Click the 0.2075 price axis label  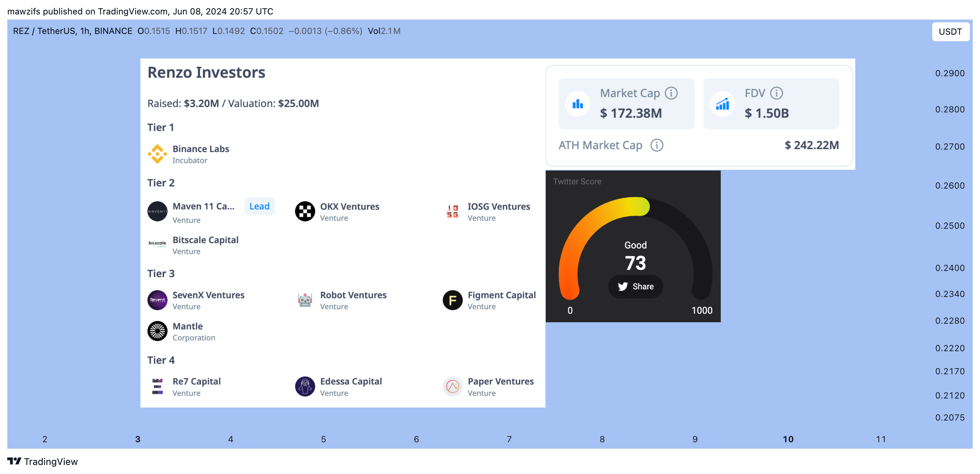(x=950, y=417)
